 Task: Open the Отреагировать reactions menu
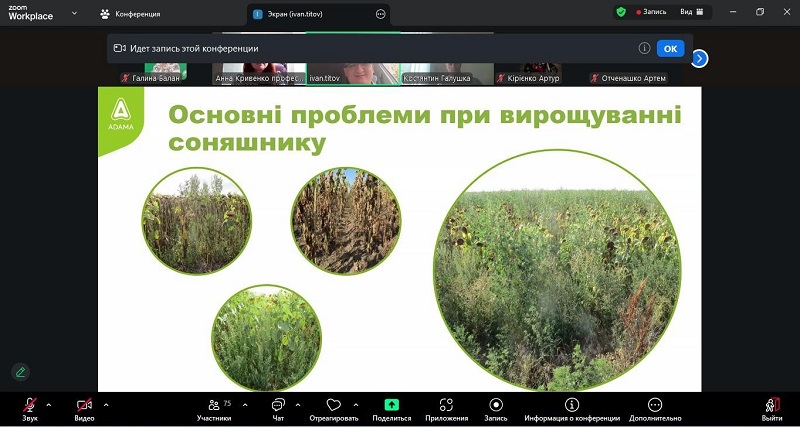[333, 406]
